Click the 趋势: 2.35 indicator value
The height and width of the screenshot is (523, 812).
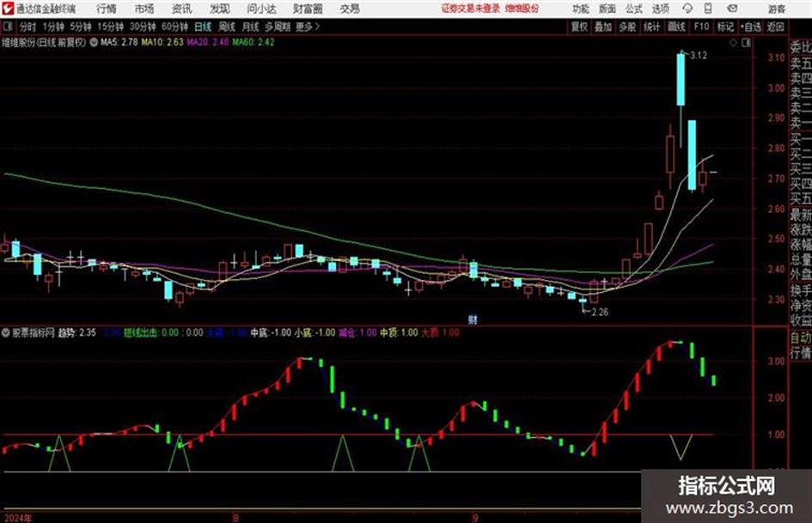(x=76, y=332)
